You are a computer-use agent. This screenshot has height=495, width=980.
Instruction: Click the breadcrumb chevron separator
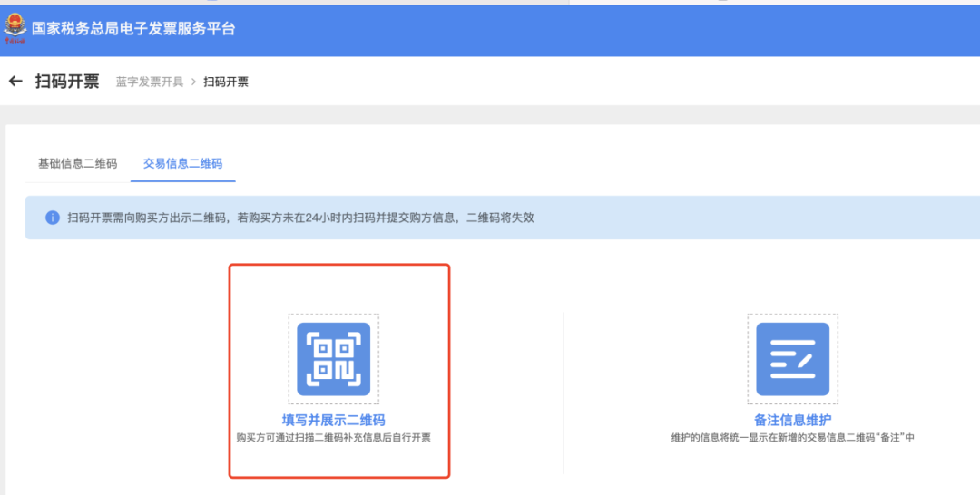[x=193, y=82]
